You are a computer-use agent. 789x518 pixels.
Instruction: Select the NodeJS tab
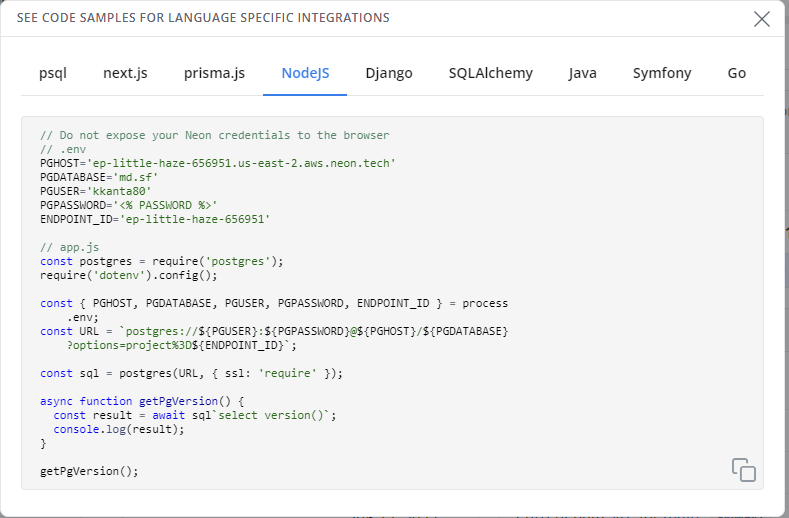pyautogui.click(x=305, y=73)
